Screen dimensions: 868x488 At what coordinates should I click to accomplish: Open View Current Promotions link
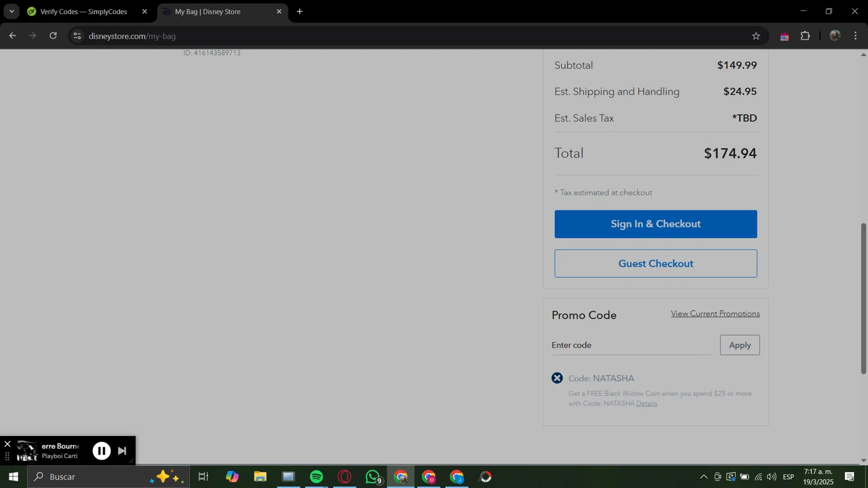tap(715, 313)
